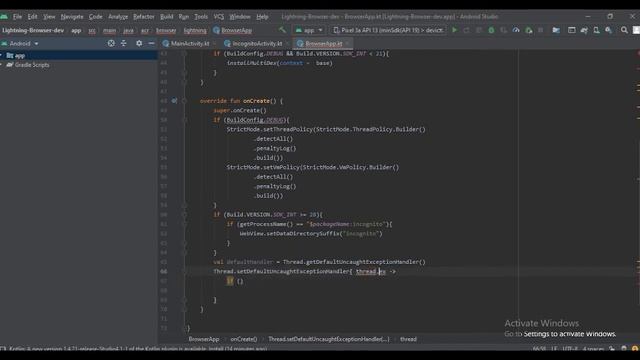Viewport: 640px width, 360px height.
Task: Click the Stop icon in the run toolbar
Action: coord(540,30)
